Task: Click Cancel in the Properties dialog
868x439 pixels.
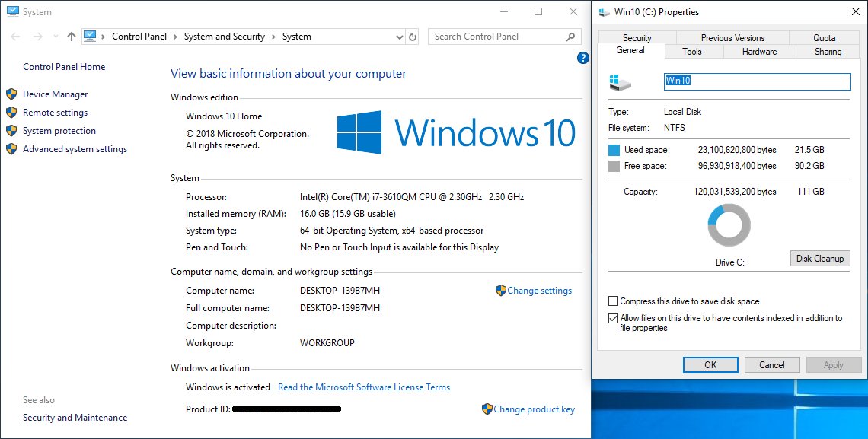Action: coord(772,365)
